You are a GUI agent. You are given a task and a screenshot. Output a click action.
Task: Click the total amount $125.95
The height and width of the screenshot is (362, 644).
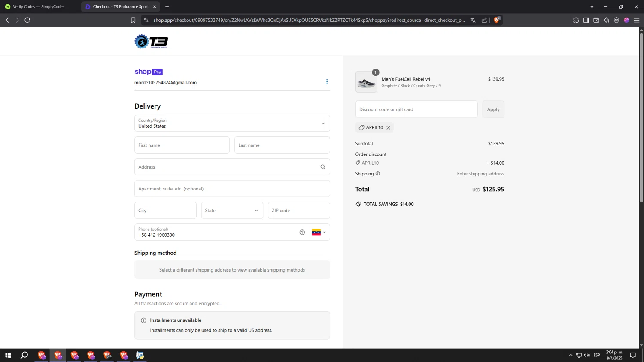tap(493, 190)
